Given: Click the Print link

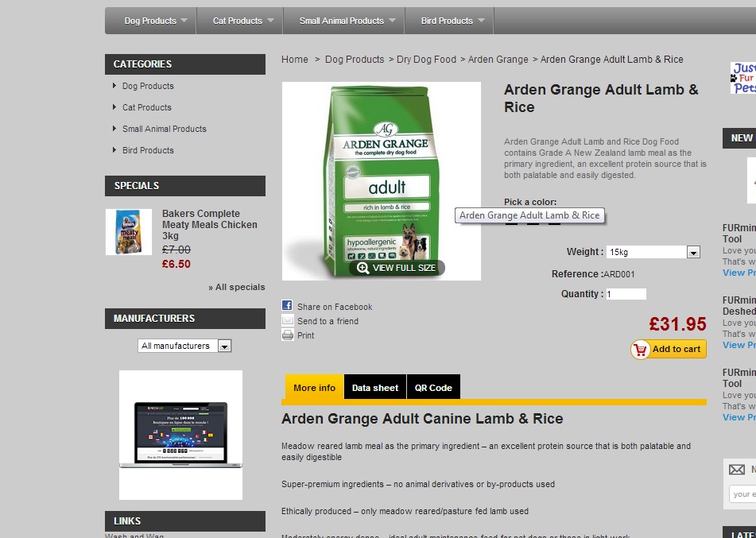Looking at the screenshot, I should pos(306,335).
